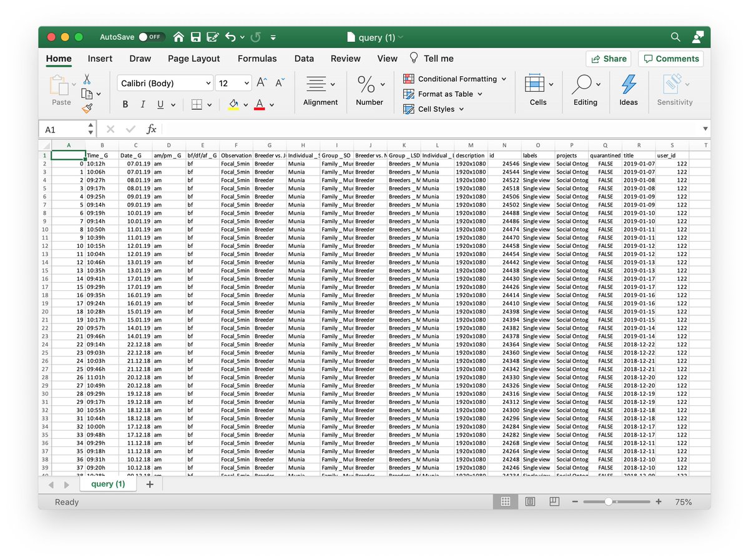This screenshot has height=560, width=749.
Task: Switch to the Insert tab
Action: click(x=100, y=58)
